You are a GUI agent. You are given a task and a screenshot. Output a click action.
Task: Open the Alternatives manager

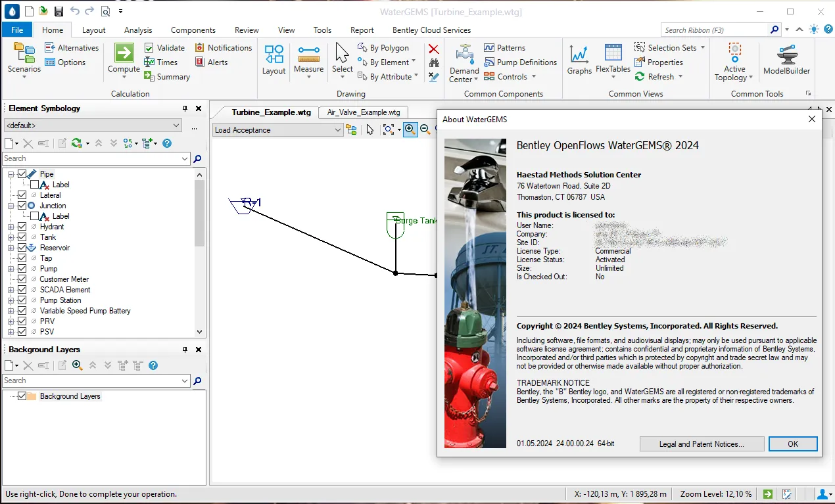pyautogui.click(x=71, y=47)
